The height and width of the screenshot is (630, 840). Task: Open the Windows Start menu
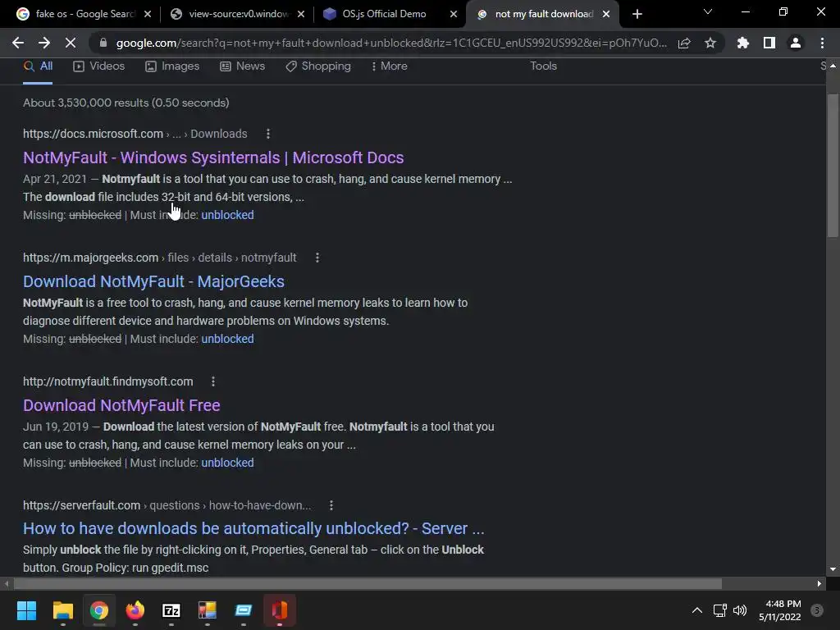pyautogui.click(x=26, y=610)
